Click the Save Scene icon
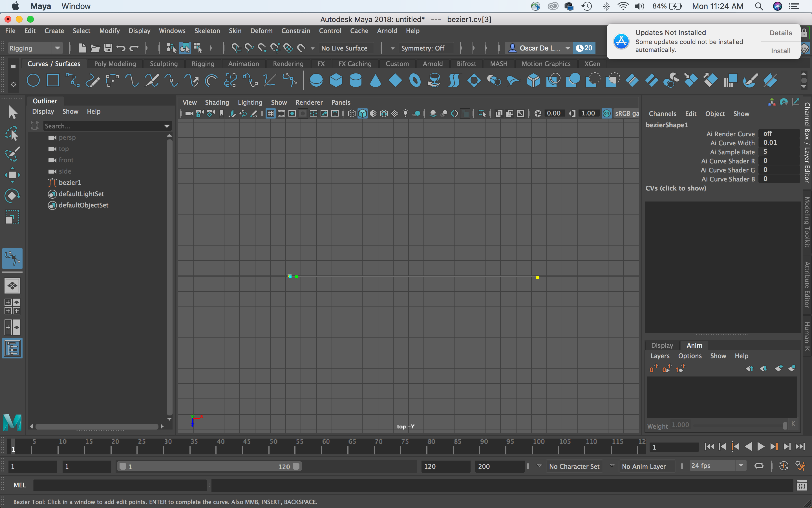812x508 pixels. click(108, 48)
